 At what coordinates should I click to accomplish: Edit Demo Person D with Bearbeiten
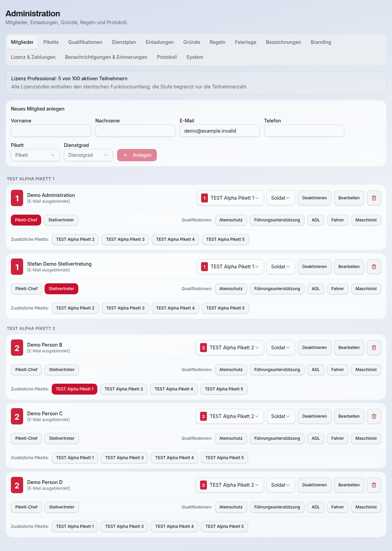349,485
